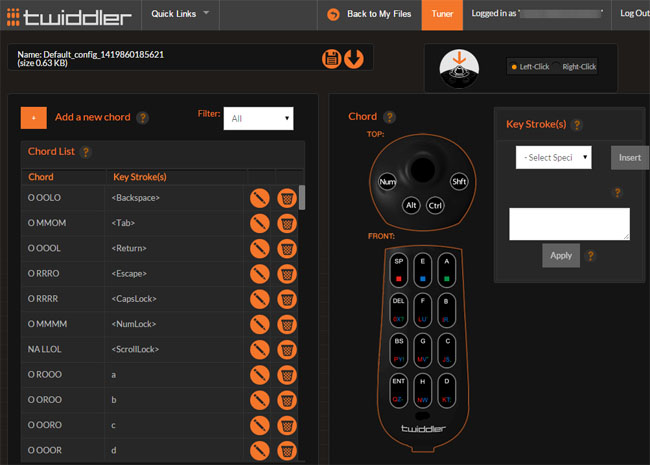The width and height of the screenshot is (650, 465).
Task: Open the Select Special key dropdown
Action: [553, 157]
